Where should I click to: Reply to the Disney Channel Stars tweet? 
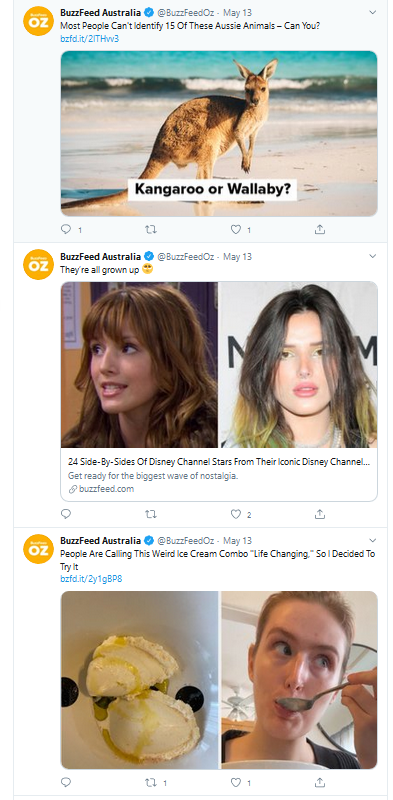66,514
